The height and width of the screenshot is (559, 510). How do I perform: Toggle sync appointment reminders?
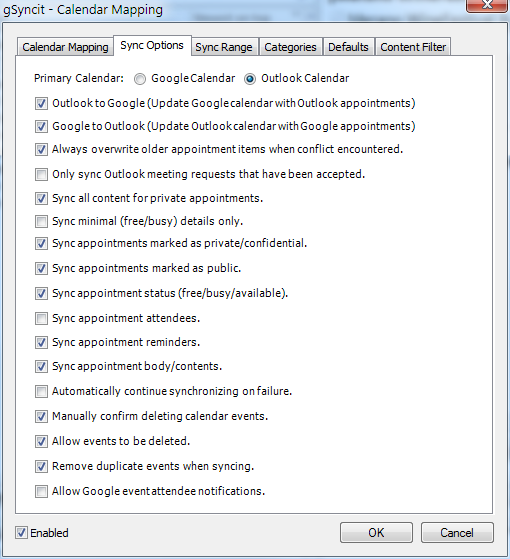click(41, 342)
